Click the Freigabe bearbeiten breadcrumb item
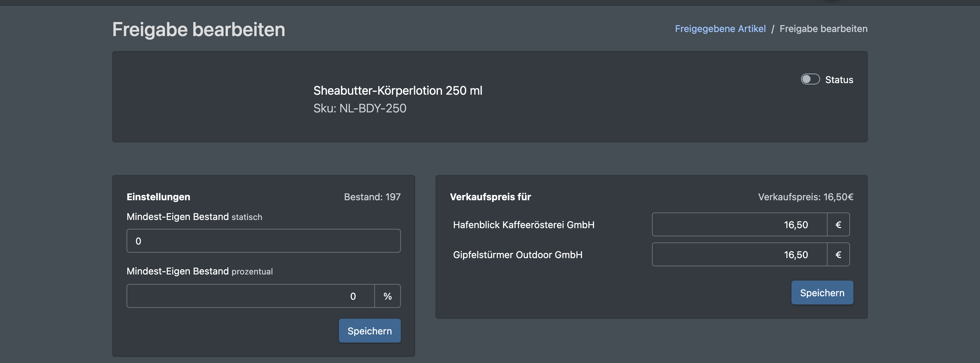This screenshot has height=363, width=980. click(x=823, y=29)
